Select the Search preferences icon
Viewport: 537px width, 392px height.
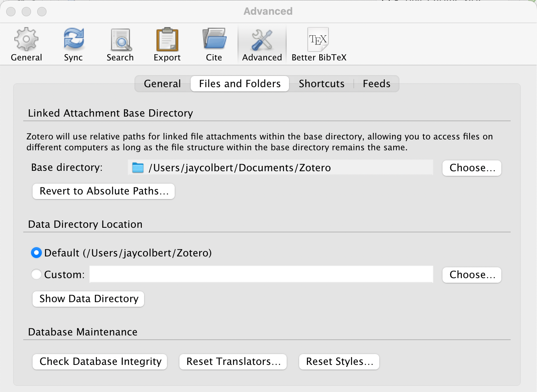(120, 43)
